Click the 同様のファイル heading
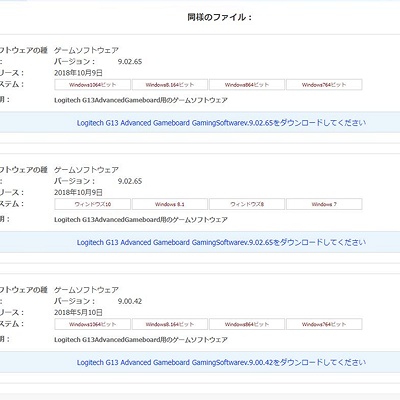This screenshot has width=400, height=400. tap(219, 17)
